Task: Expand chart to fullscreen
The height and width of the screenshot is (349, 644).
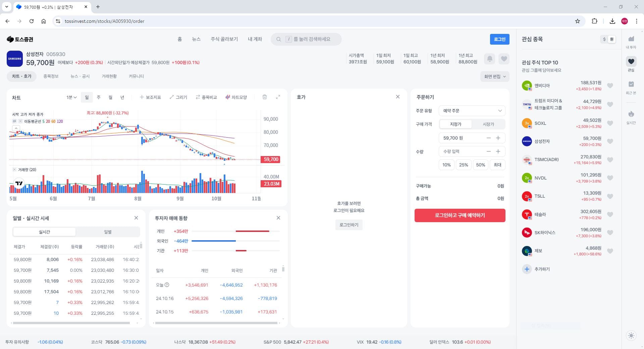Action: pos(278,97)
